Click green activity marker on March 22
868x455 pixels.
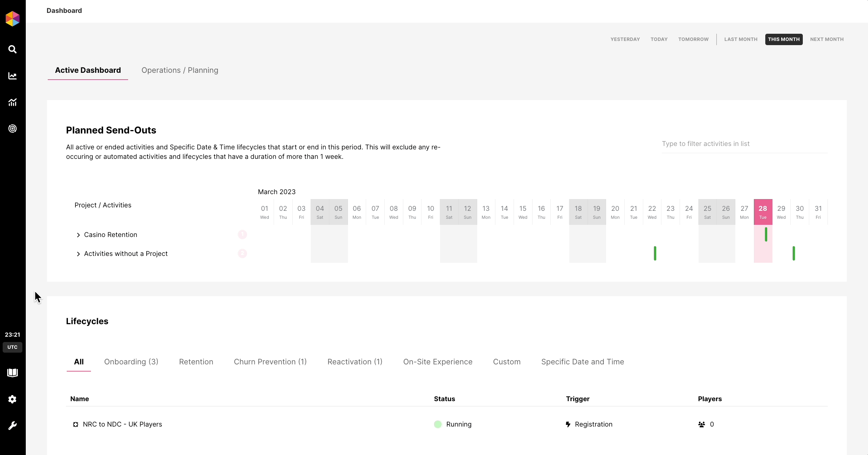tap(655, 253)
